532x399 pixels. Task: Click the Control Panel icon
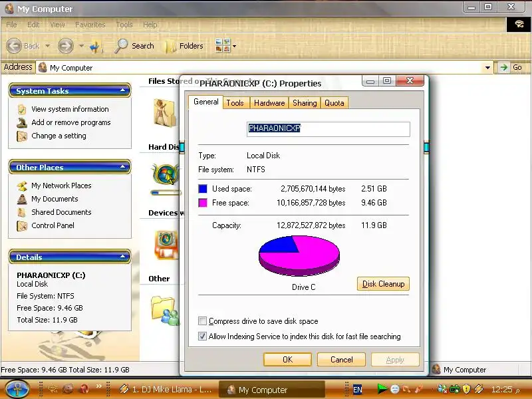click(22, 225)
